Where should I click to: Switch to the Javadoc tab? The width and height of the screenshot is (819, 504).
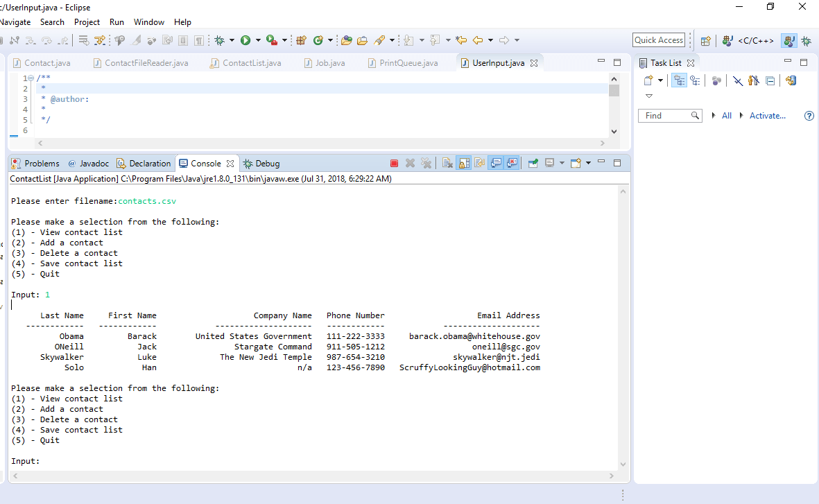click(x=89, y=164)
